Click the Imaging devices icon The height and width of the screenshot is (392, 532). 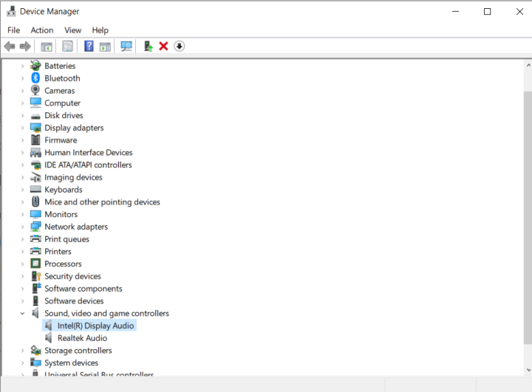coord(35,177)
